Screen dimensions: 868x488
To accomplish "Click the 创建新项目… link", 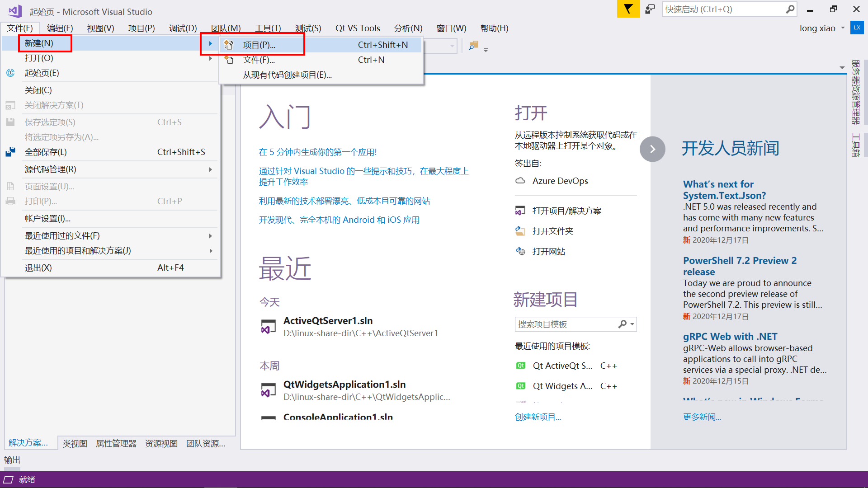I will [538, 417].
